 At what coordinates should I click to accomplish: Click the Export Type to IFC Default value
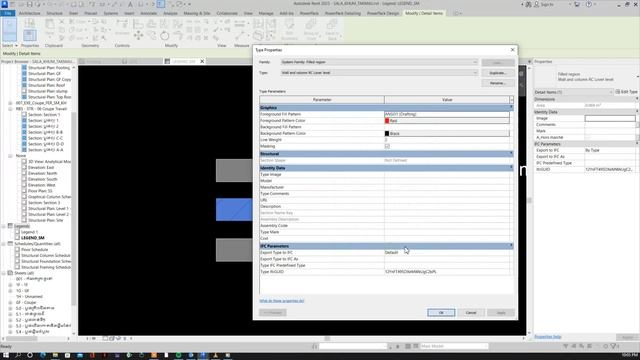(x=447, y=252)
